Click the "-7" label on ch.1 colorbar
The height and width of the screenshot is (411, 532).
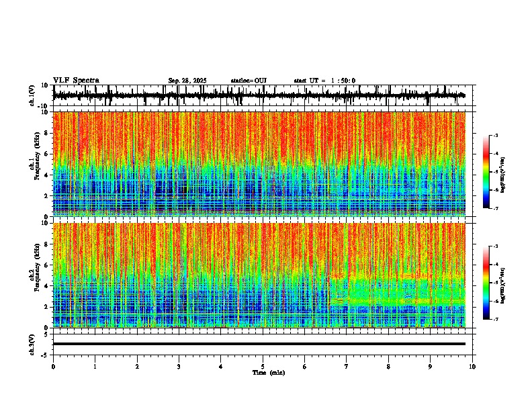[x=495, y=208]
